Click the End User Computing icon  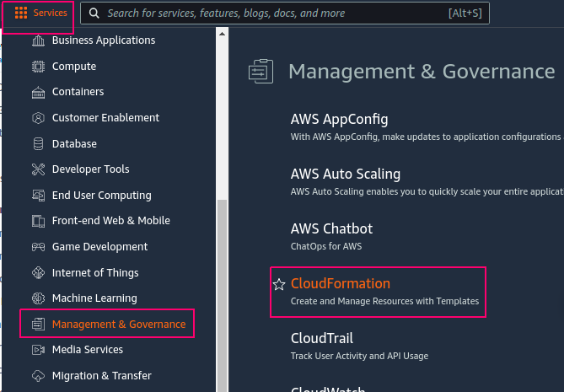tap(38, 196)
